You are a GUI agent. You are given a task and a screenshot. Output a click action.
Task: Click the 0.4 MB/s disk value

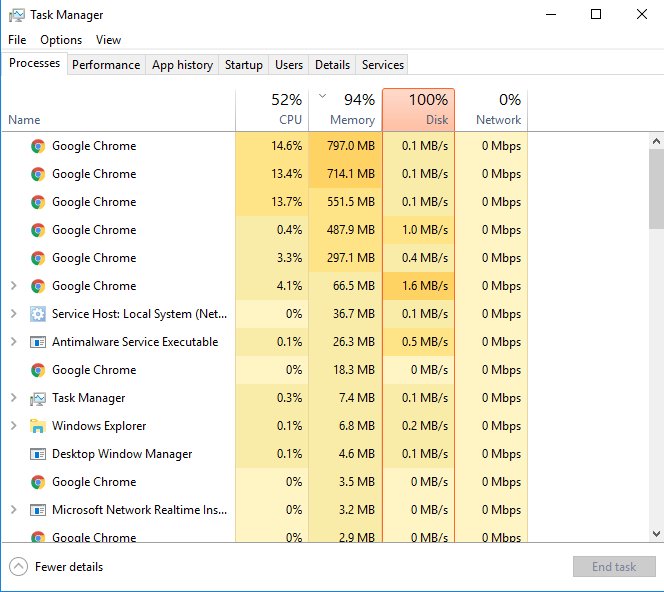pyautogui.click(x=425, y=258)
